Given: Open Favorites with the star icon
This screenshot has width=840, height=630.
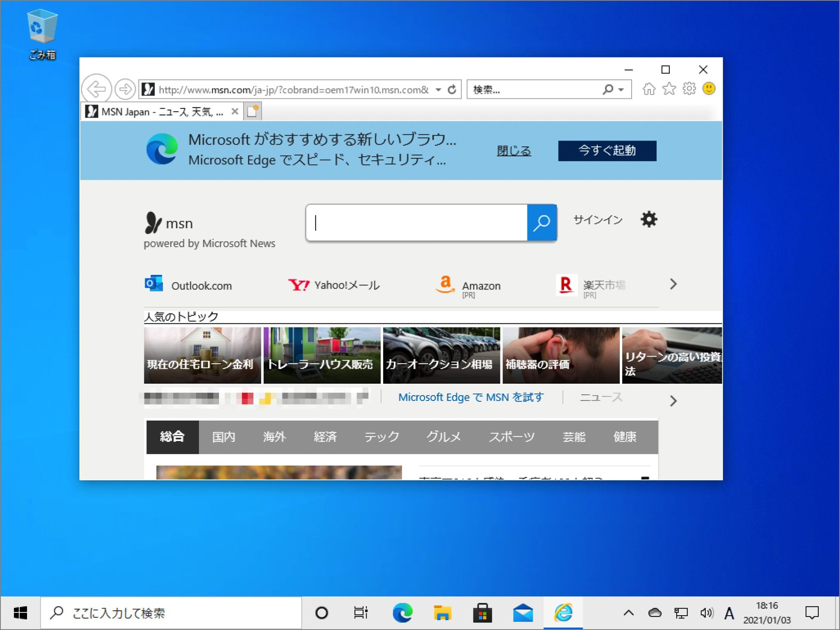Looking at the screenshot, I should 669,89.
